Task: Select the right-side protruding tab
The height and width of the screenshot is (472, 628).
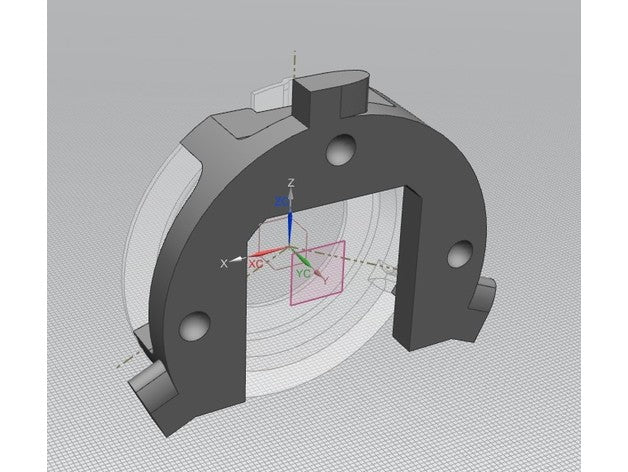Action: 483,294
